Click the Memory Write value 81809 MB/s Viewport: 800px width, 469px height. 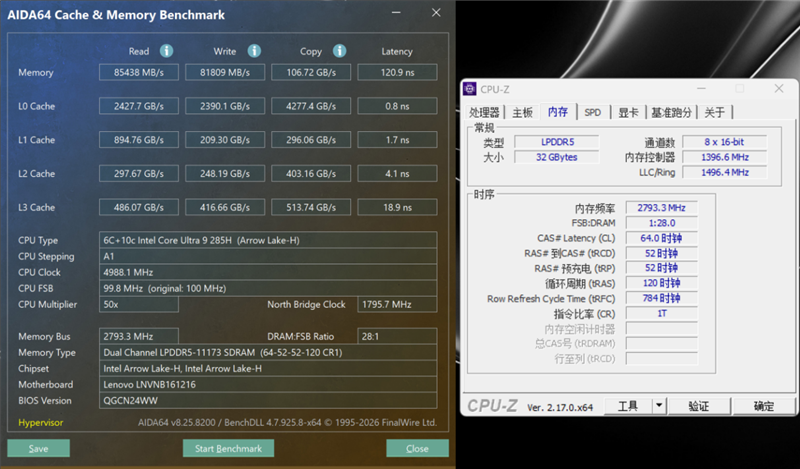tap(225, 72)
